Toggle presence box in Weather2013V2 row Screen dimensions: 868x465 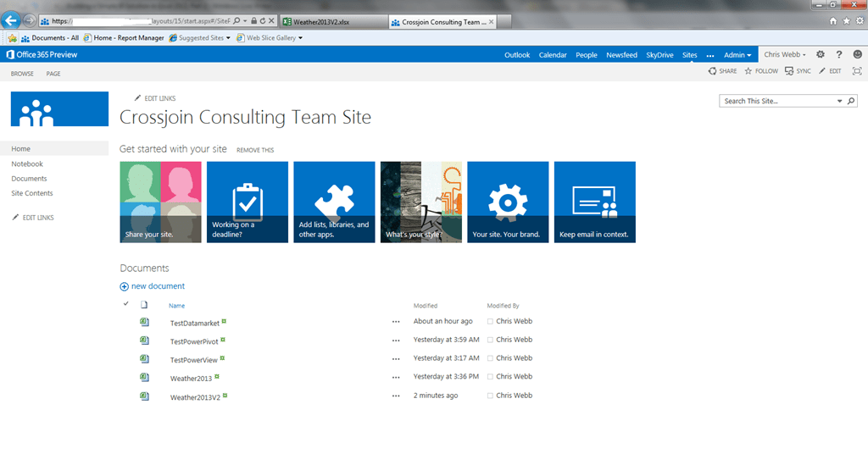490,396
